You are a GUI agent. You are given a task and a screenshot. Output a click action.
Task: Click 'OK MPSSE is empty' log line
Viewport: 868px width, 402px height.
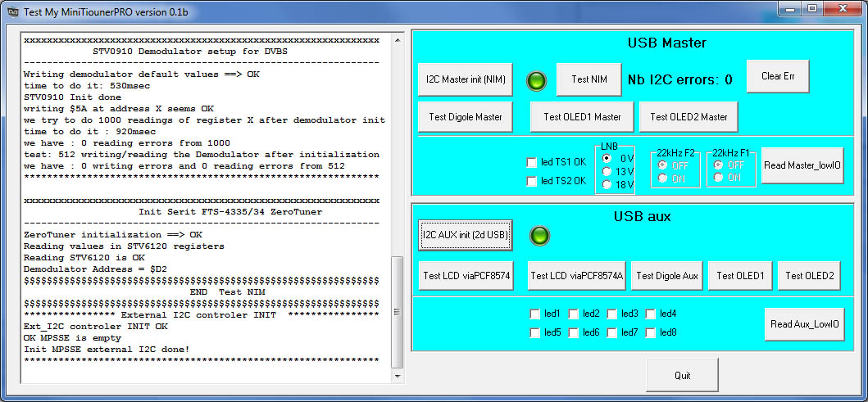point(72,338)
